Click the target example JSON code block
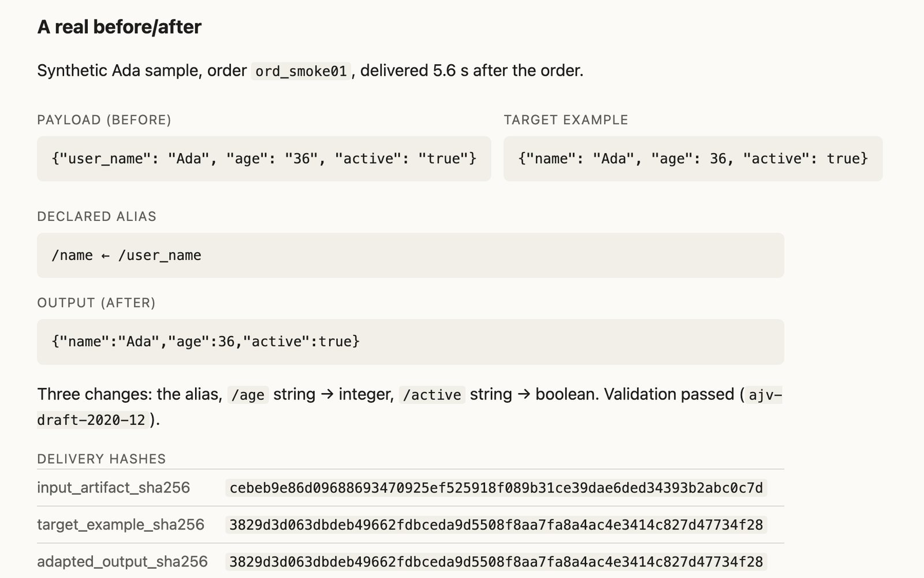This screenshot has height=578, width=924. (693, 158)
